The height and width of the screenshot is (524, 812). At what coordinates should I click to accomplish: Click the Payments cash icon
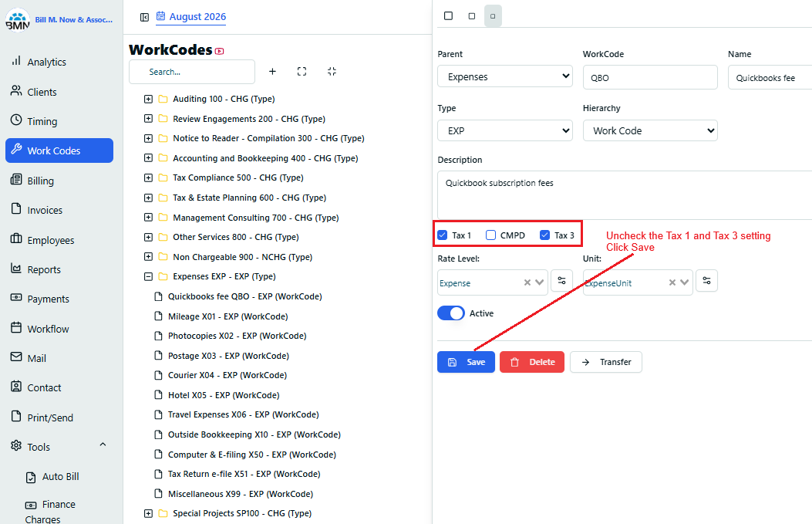16,298
